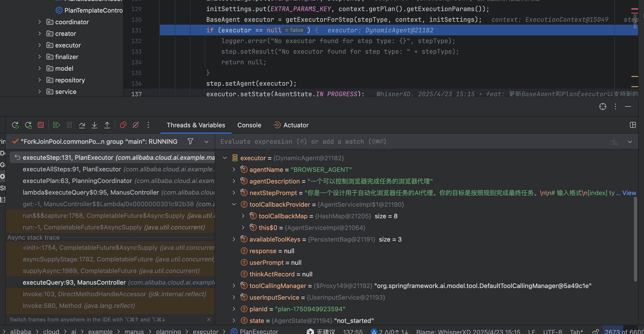Click the read-only lock icon in status bar
This screenshot has height=334, width=644.
596,332
